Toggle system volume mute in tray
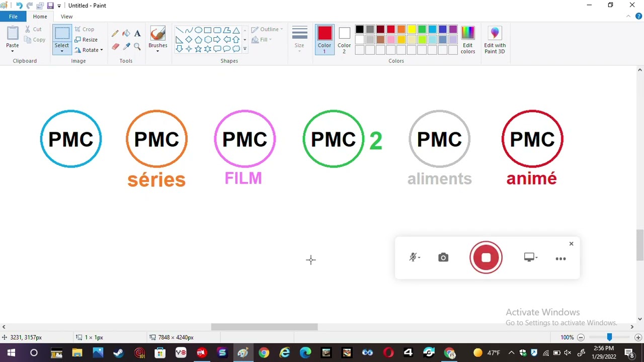Image resolution: width=644 pixels, height=362 pixels. pyautogui.click(x=568, y=353)
